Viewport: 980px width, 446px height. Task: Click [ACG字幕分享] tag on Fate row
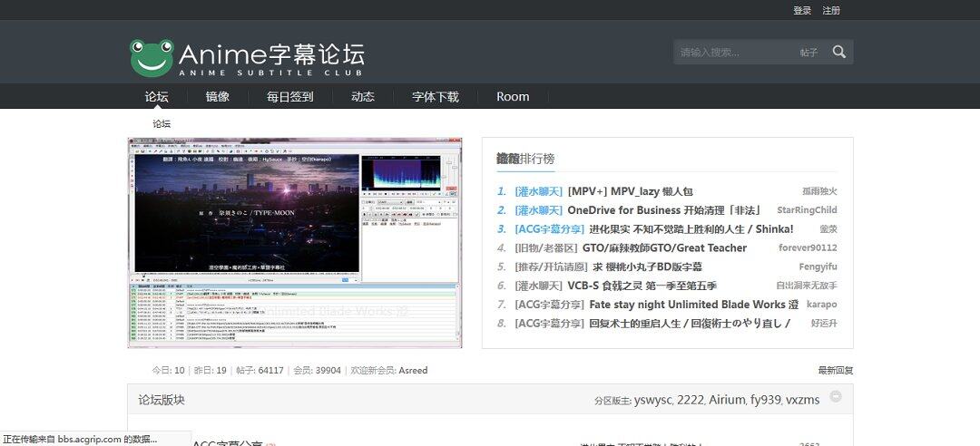549,305
